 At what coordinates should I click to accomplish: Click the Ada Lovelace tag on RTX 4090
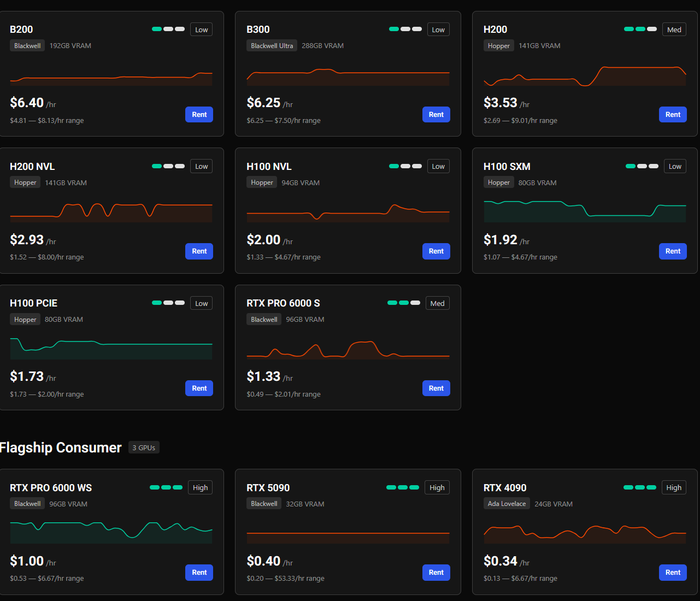tap(507, 504)
